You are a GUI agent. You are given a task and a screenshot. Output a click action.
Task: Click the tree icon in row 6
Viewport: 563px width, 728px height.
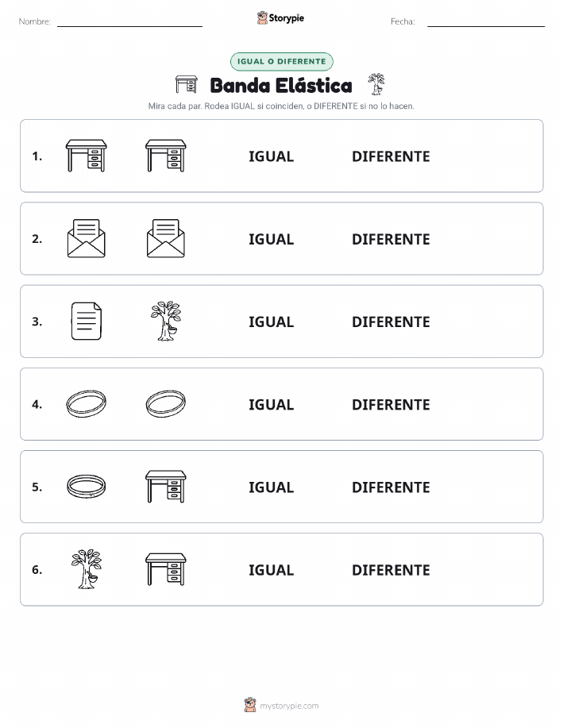pos(87,569)
